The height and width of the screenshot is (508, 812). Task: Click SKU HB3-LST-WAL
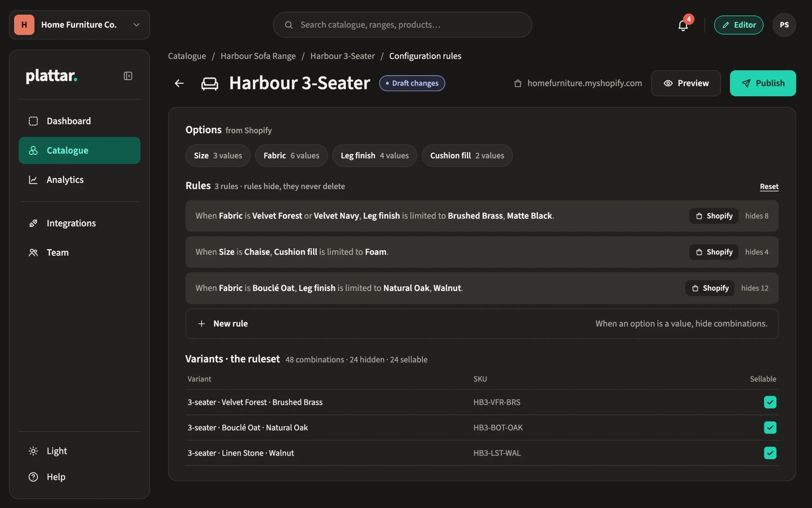(497, 453)
